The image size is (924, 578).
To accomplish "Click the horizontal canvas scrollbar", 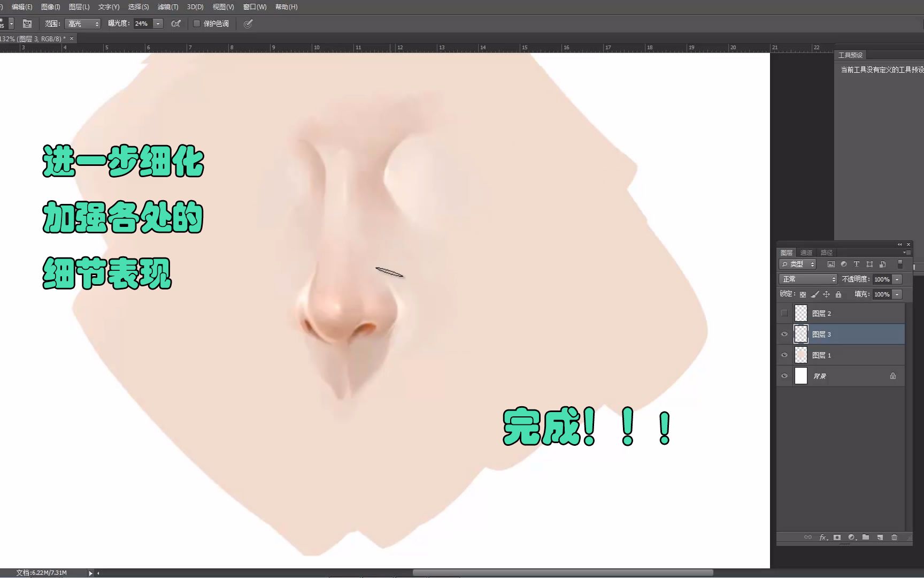I will [563, 573].
